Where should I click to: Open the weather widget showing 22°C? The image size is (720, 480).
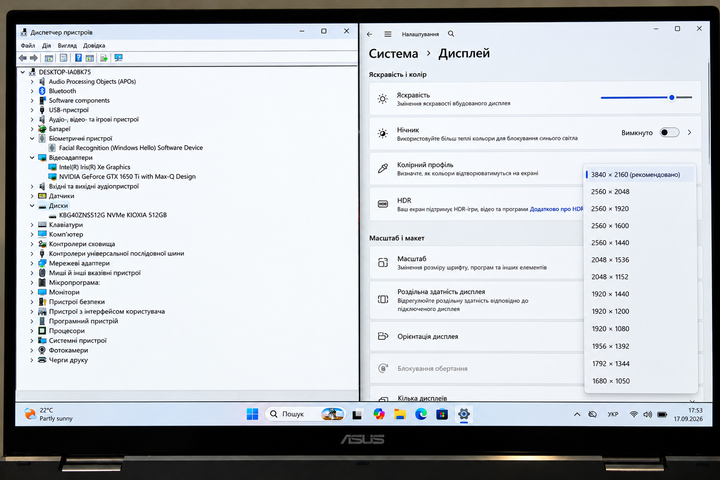click(48, 414)
